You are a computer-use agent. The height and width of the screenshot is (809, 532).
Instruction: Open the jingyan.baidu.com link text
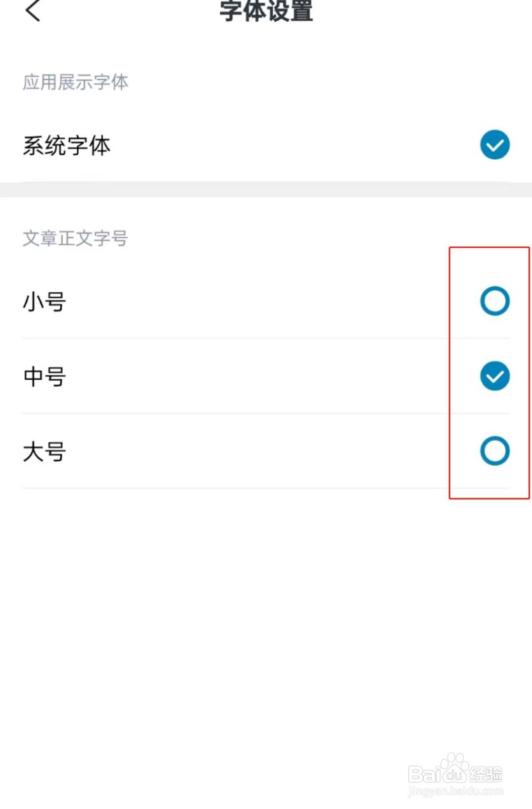pyautogui.click(x=456, y=791)
